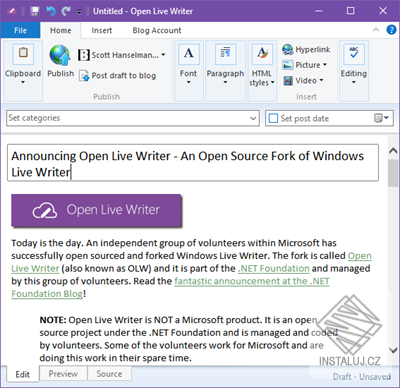Click the Open Live Writer app icon

(x=12, y=11)
